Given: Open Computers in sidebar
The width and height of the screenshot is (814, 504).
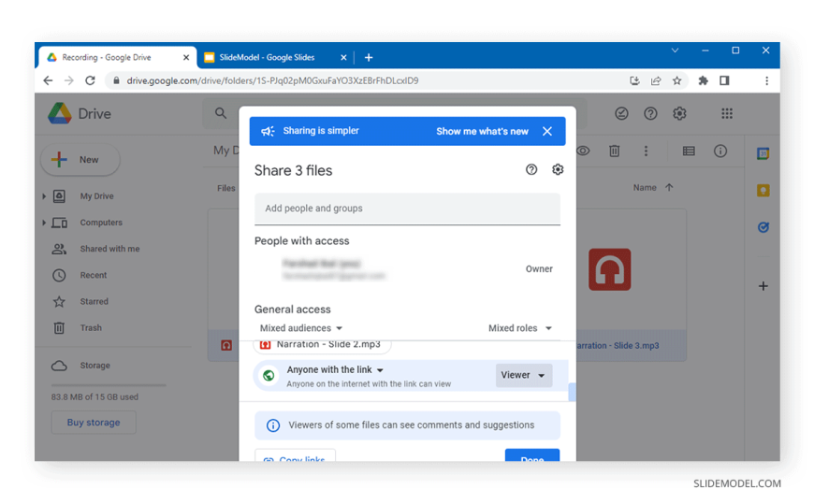Looking at the screenshot, I should [x=101, y=223].
